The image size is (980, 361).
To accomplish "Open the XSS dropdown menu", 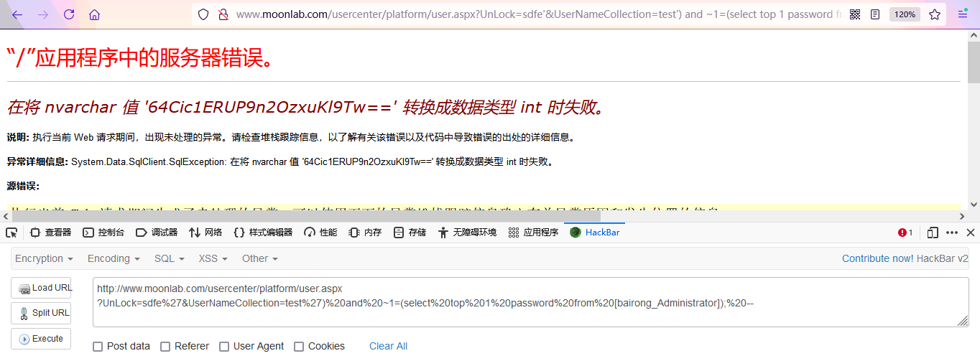I will pos(213,258).
